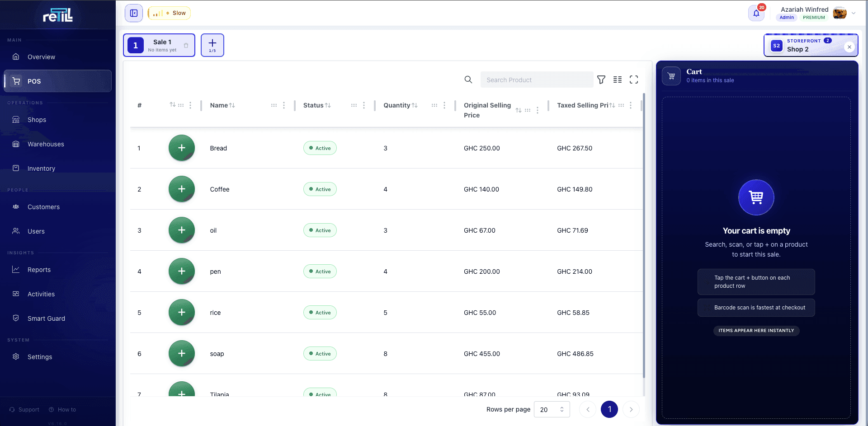This screenshot has width=868, height=426.
Task: Collapse the sidebar with the panel icon
Action: [x=134, y=13]
